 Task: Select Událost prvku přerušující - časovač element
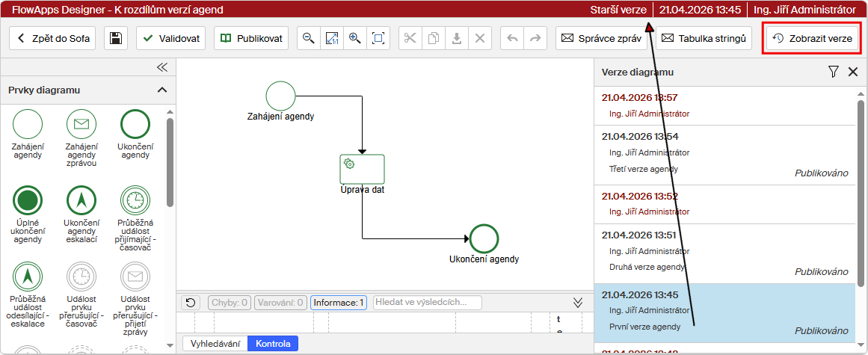click(81, 294)
